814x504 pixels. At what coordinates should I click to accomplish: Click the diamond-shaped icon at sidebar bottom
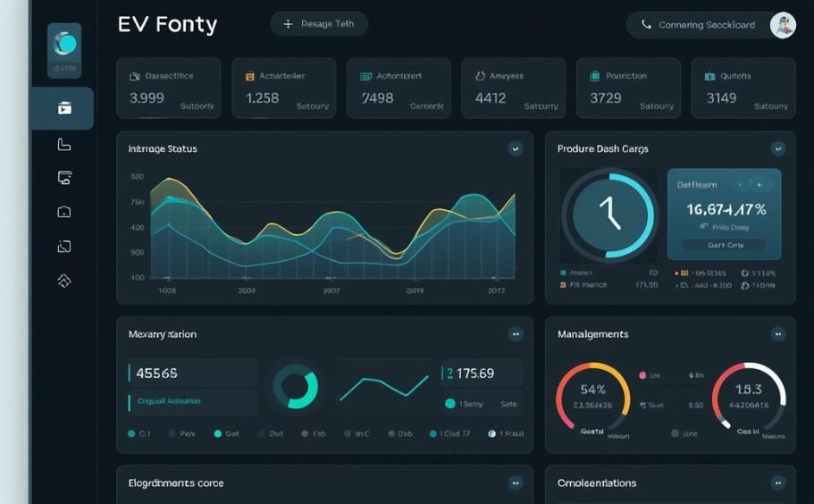point(64,281)
